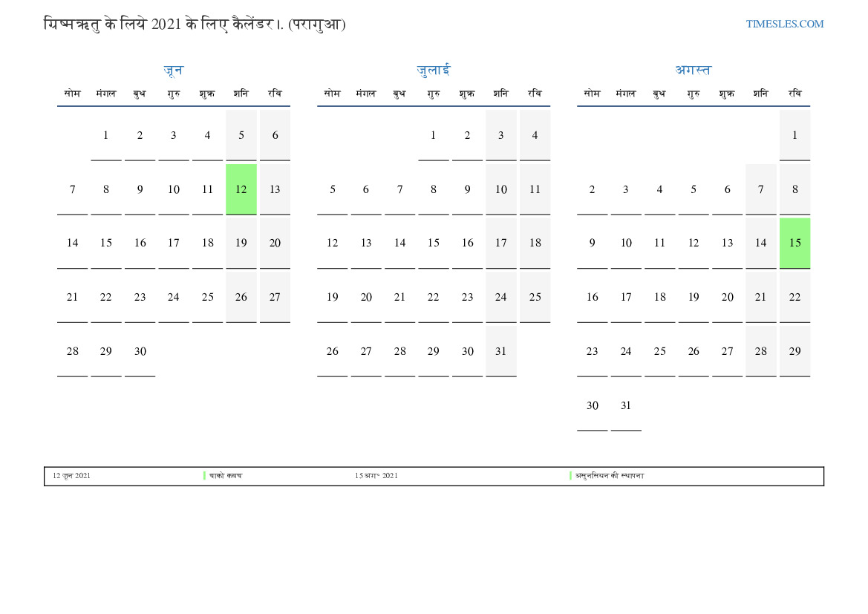Select 30 June in the calendar
This screenshot has width=868, height=614.
pos(140,351)
